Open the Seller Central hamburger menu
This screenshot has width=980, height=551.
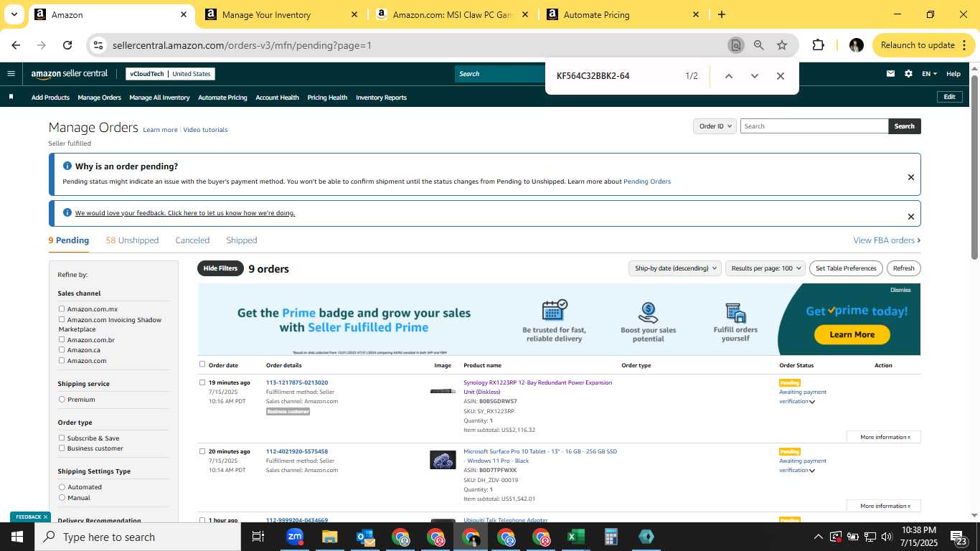click(x=11, y=74)
